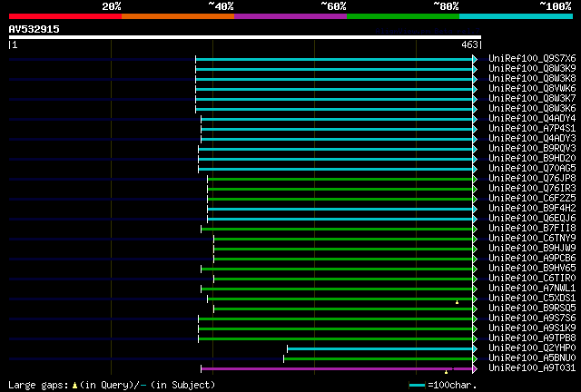Click label UniRef100_Q4ADY3
Screen dimensions: 581x392
pyautogui.click(x=532, y=139)
